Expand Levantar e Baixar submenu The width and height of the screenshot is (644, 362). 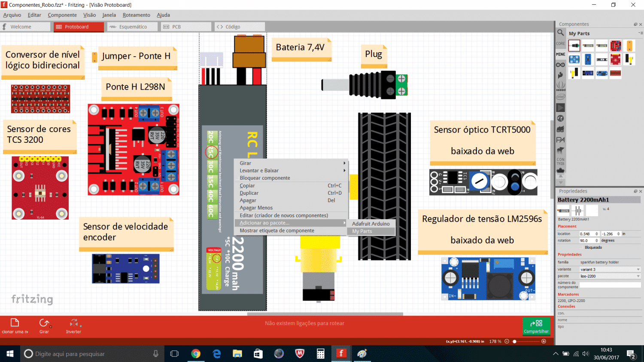(292, 171)
